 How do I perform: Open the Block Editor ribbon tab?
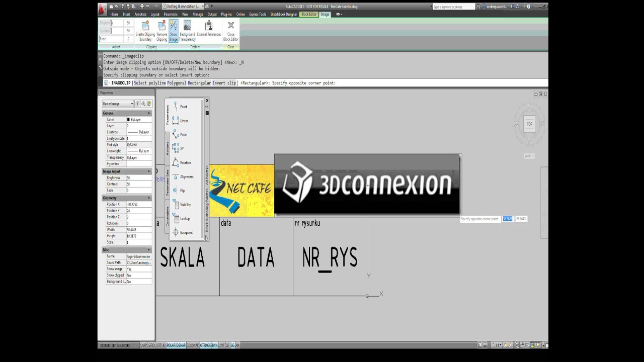[309, 14]
